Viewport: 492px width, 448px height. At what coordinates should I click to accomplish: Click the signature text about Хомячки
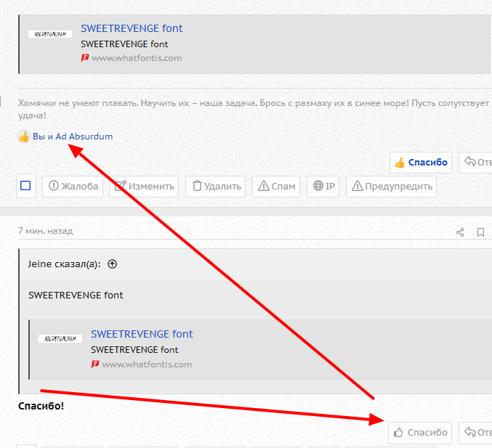[x=253, y=109]
